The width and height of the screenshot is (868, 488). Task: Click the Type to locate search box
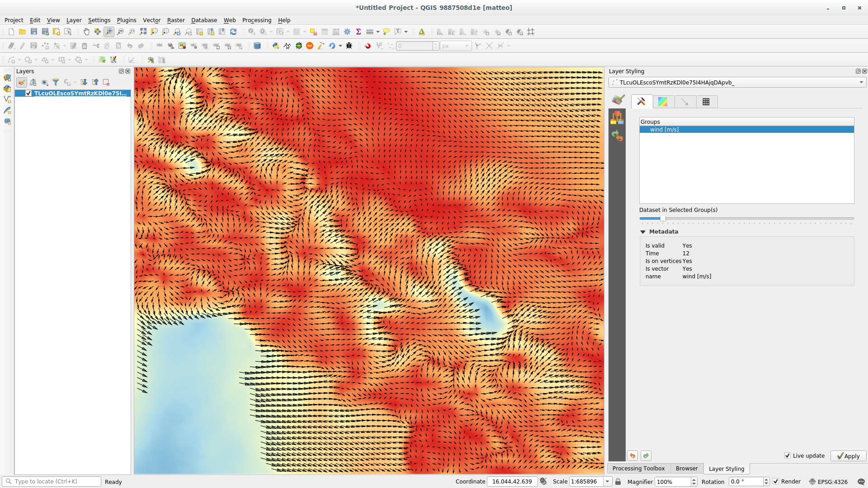click(x=52, y=482)
